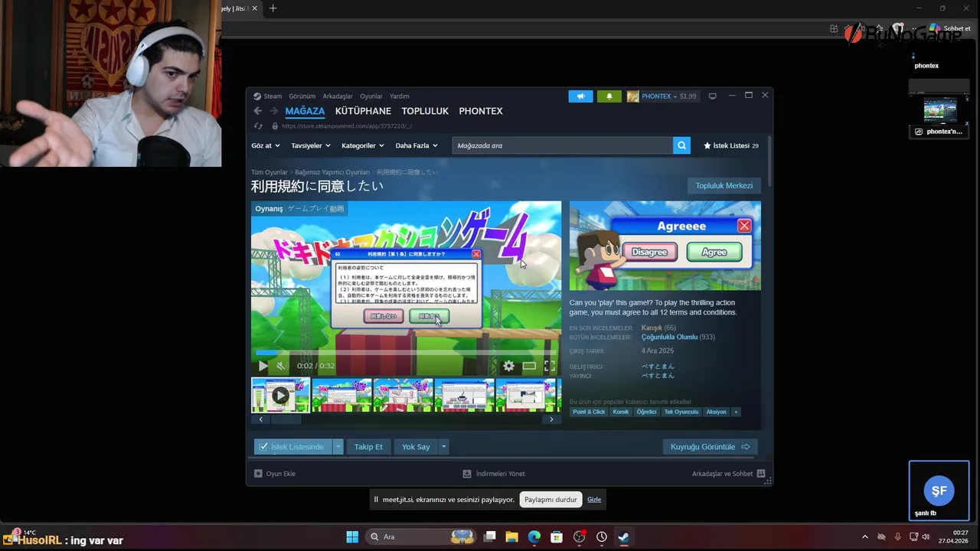The height and width of the screenshot is (551, 980).
Task: Open File Explorer from taskbar
Action: (x=511, y=536)
